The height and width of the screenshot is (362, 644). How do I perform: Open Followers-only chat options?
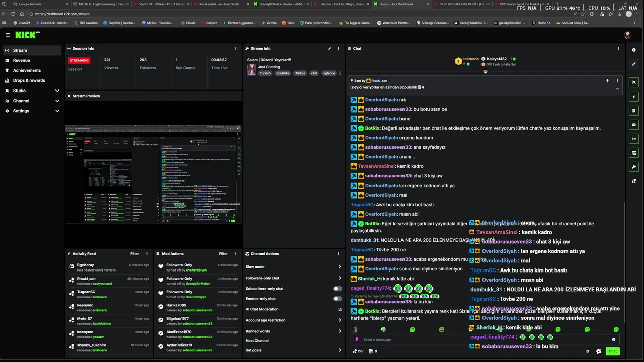[x=293, y=278]
